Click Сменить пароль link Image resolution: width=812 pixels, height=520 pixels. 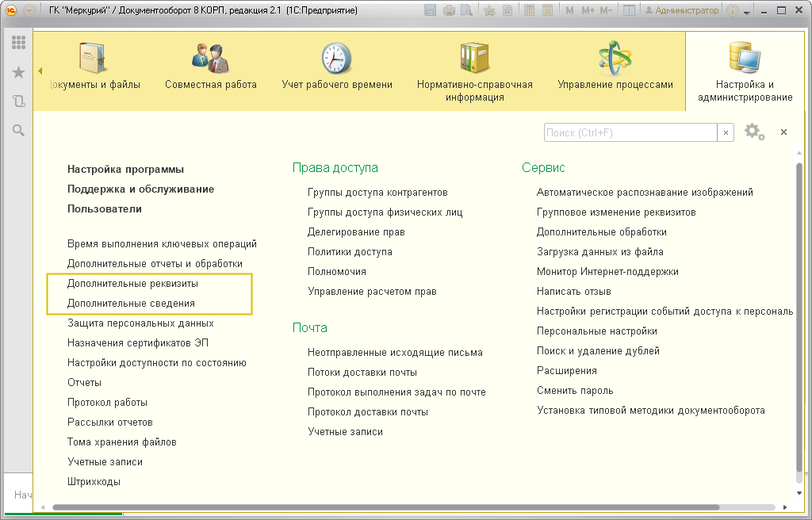pos(575,391)
